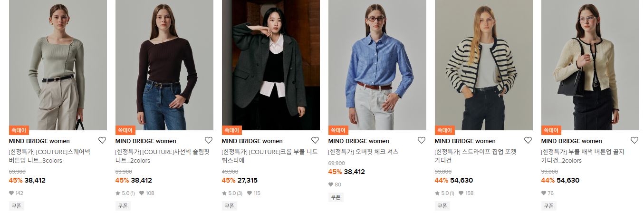The width and height of the screenshot is (644, 214).
Task: Click MIND BRIDGE women brand above 오버핏 체크 셔츠
Action: coord(358,141)
